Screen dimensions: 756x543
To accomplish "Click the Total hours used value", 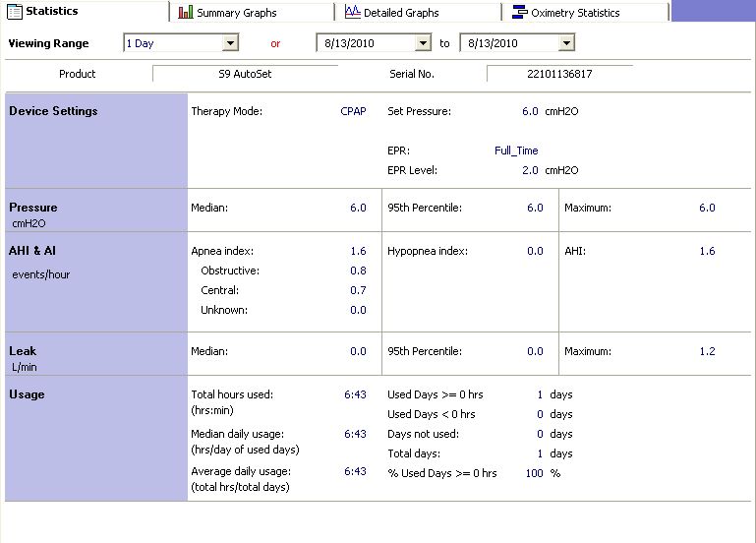I will pyautogui.click(x=355, y=394).
